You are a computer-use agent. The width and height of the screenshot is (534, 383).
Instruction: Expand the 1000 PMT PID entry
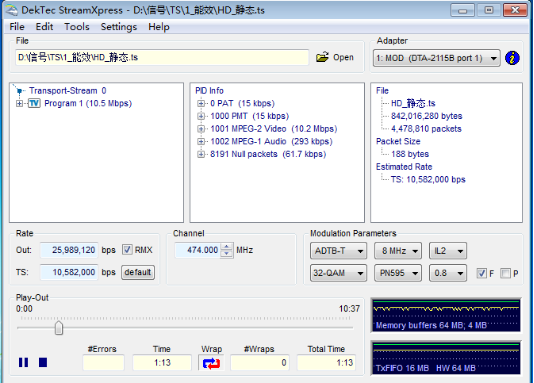(201, 116)
